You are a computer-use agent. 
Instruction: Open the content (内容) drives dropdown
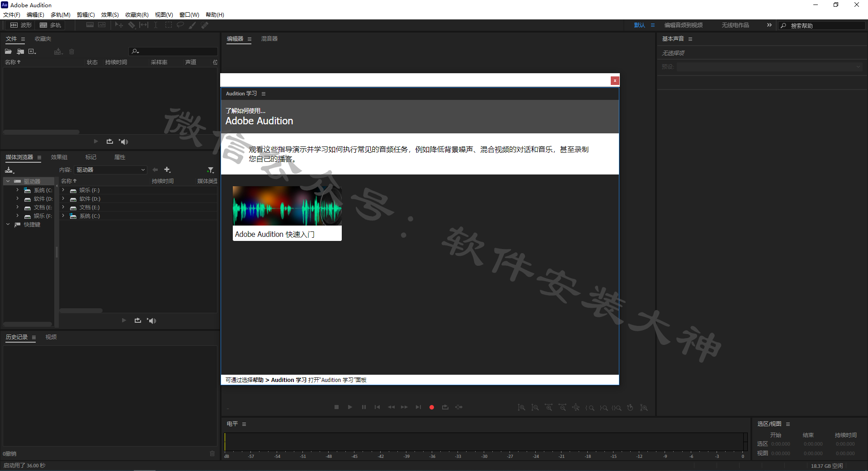(x=111, y=170)
